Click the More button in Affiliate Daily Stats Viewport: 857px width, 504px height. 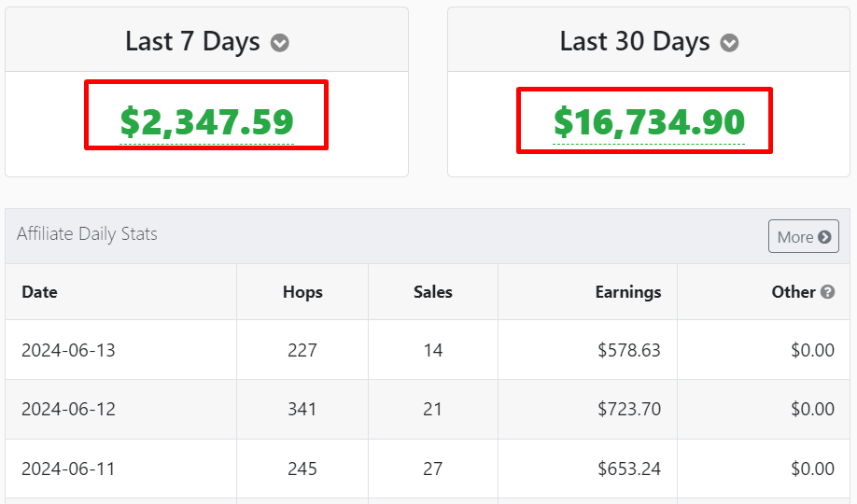pos(804,236)
